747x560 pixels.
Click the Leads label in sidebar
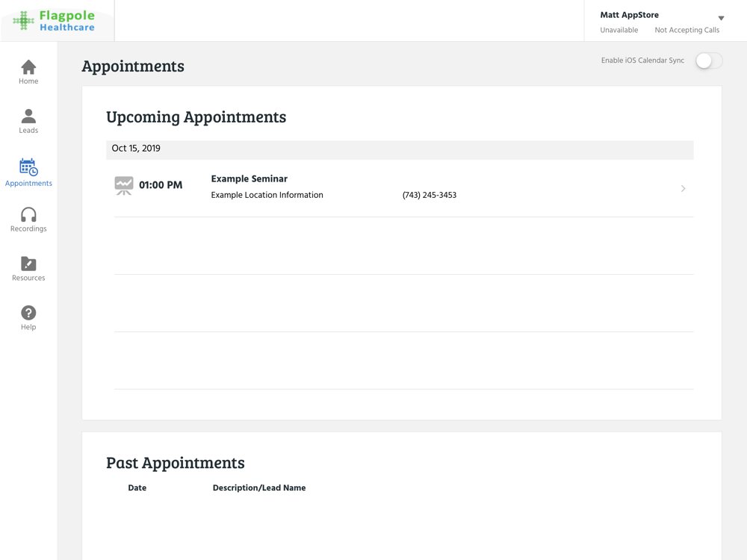(x=28, y=130)
